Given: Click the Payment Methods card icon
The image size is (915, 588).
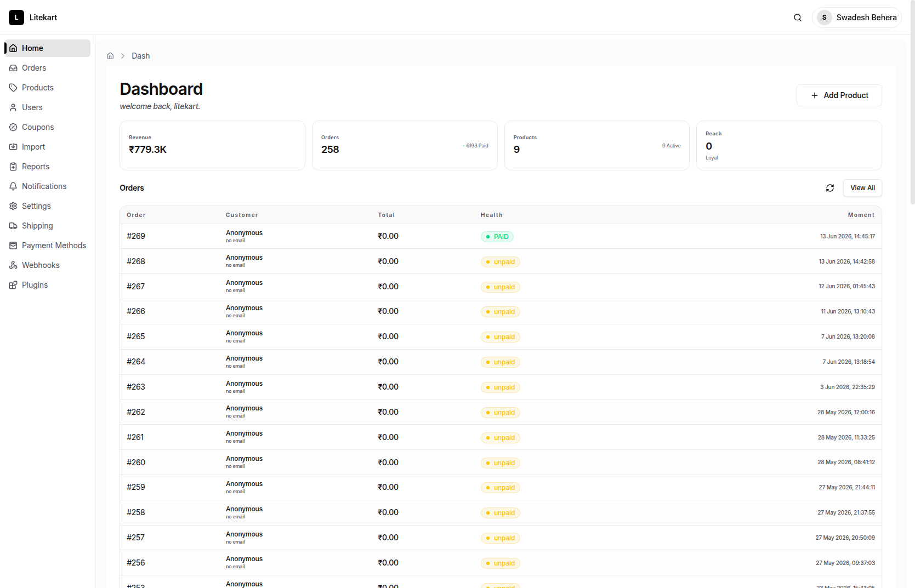Looking at the screenshot, I should coord(13,246).
